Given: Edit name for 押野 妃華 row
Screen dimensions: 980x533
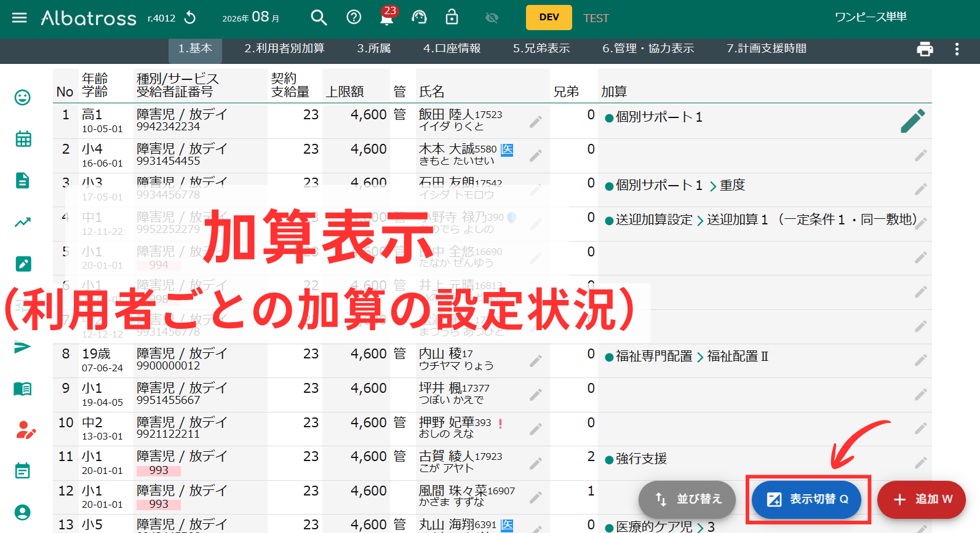Looking at the screenshot, I should click(x=536, y=429).
